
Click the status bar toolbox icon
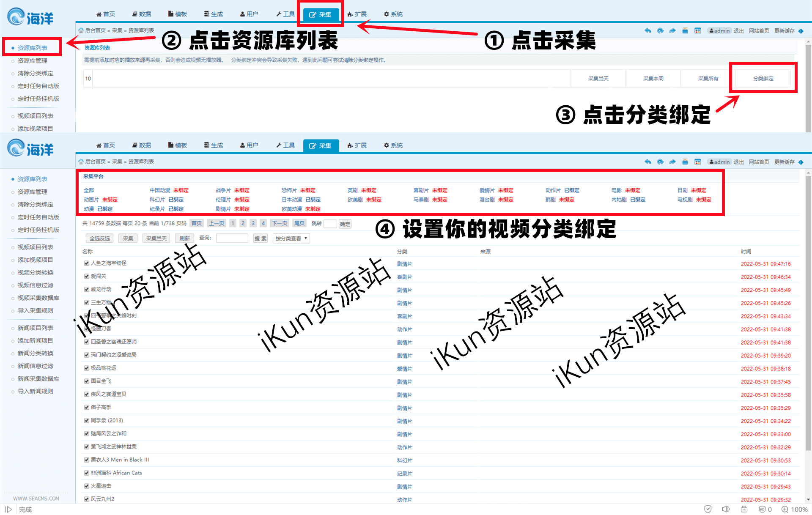[744, 509]
